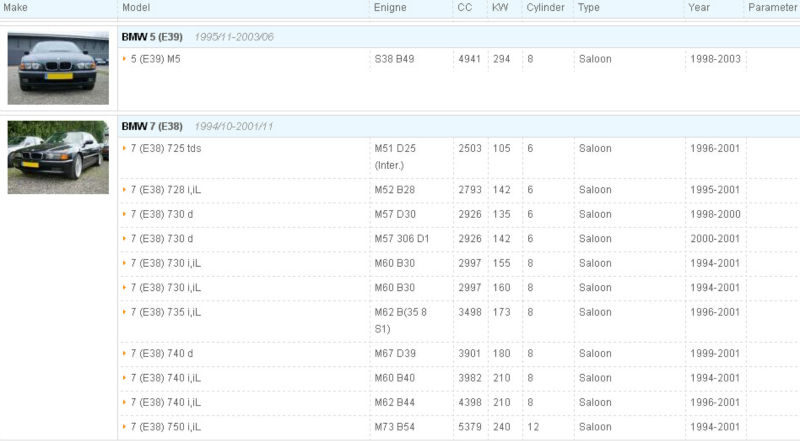Click the Enigne column header
800x442 pixels.
pos(390,8)
